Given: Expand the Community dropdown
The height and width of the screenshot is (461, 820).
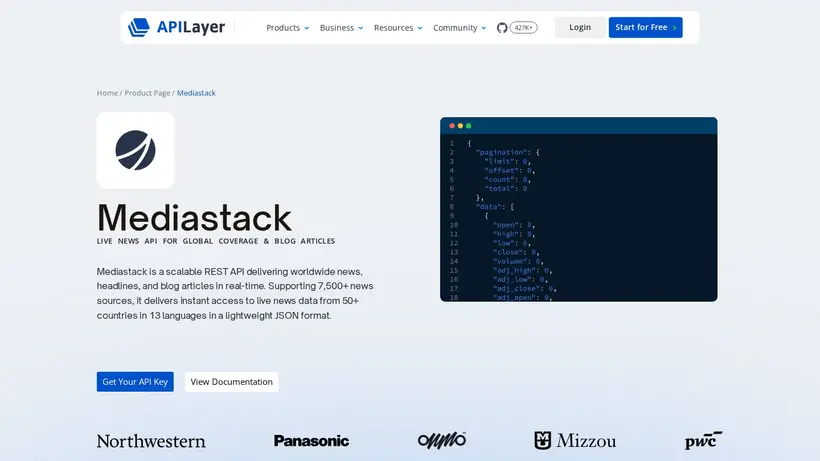Looking at the screenshot, I should pyautogui.click(x=460, y=28).
